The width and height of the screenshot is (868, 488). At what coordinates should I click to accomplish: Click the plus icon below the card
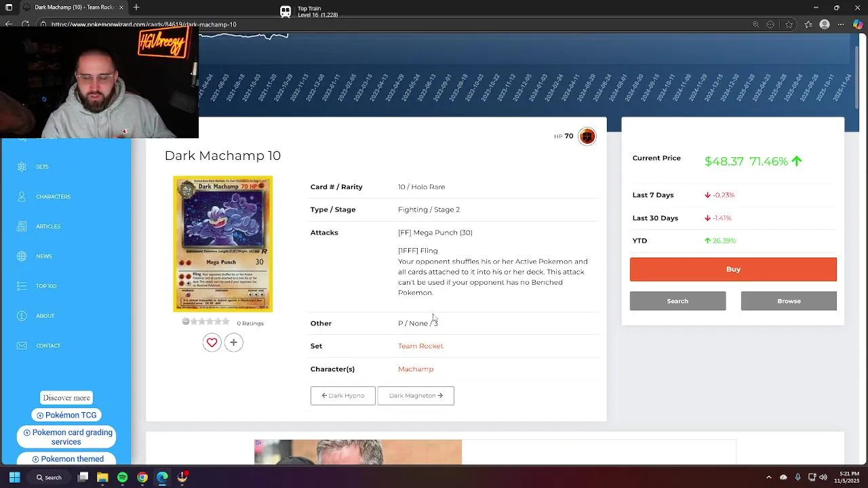[x=233, y=343]
